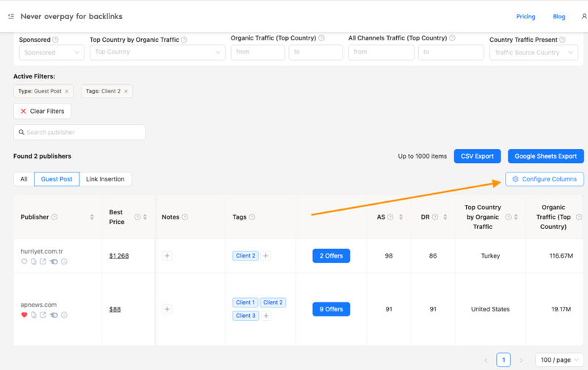Screen dimensions: 588x370
Task: Toggle the hide icon for apnews.com
Action: click(x=54, y=315)
